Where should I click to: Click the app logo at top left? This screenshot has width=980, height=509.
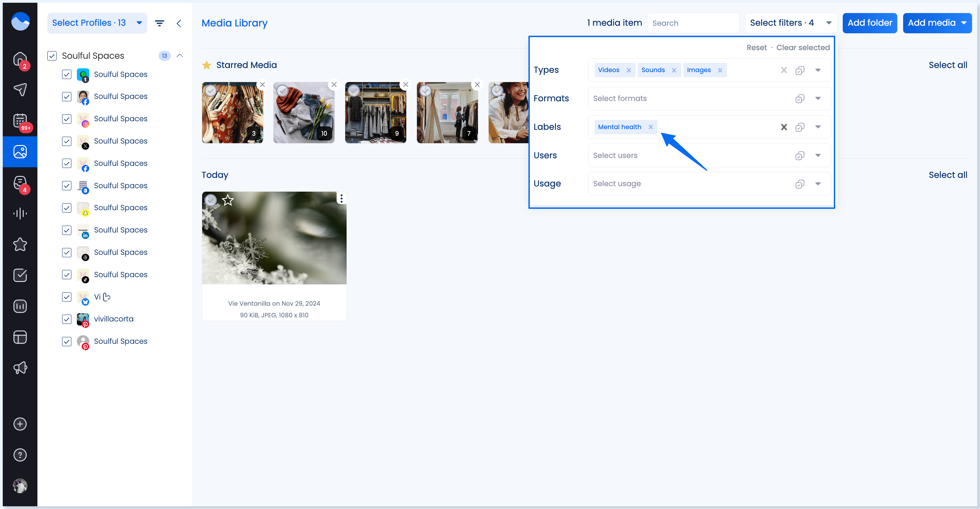(20, 21)
